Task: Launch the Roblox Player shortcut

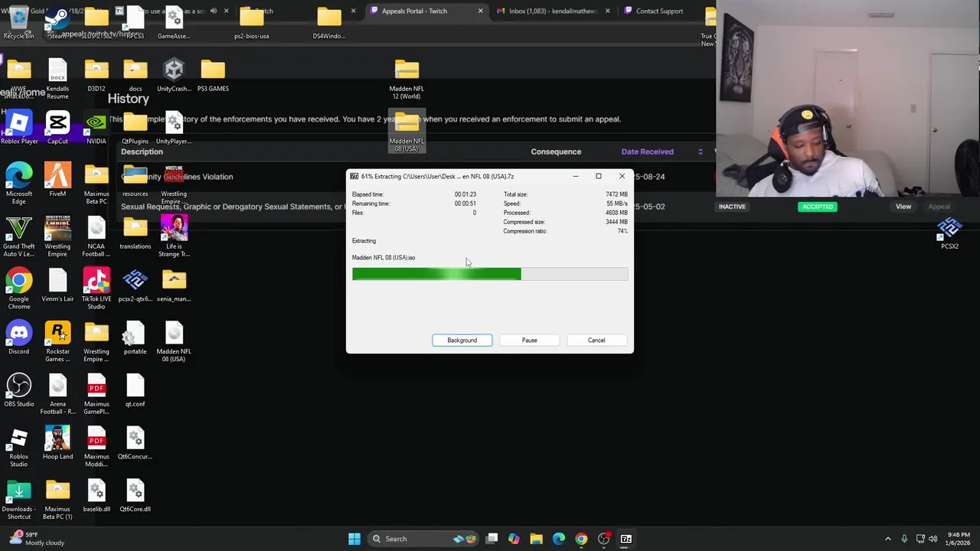Action: pos(19,128)
